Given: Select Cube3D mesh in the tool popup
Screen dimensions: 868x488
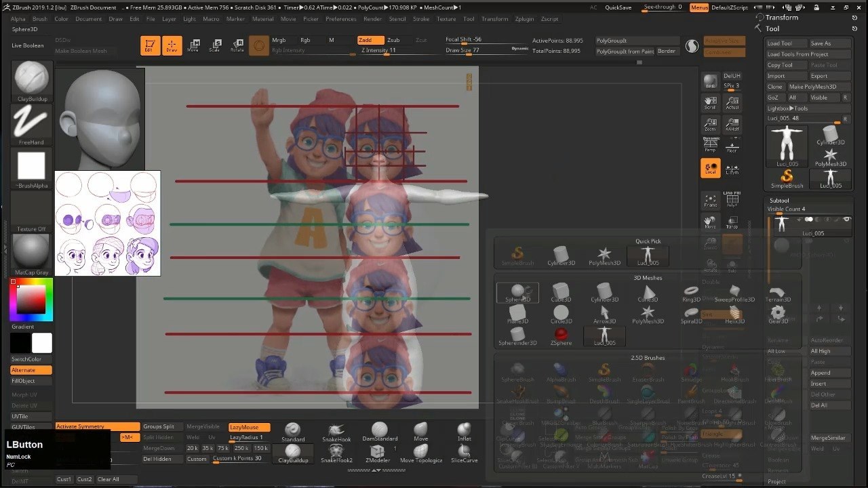Looking at the screenshot, I should point(561,293).
